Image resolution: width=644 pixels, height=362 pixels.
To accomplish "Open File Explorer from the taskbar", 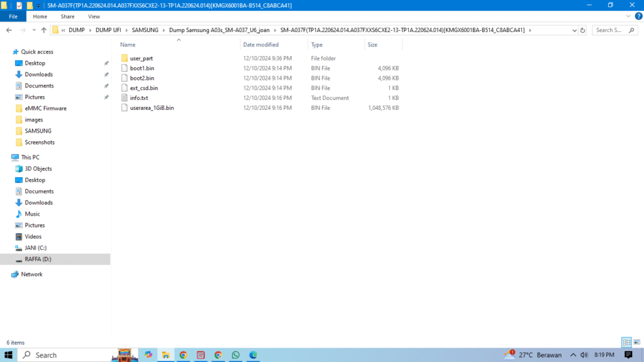I will point(166,355).
